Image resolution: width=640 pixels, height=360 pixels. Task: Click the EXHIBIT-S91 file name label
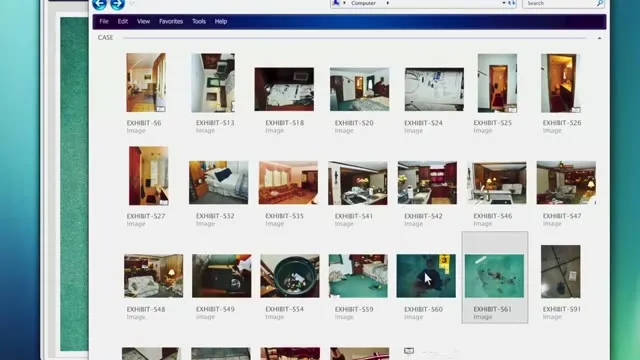point(562,309)
